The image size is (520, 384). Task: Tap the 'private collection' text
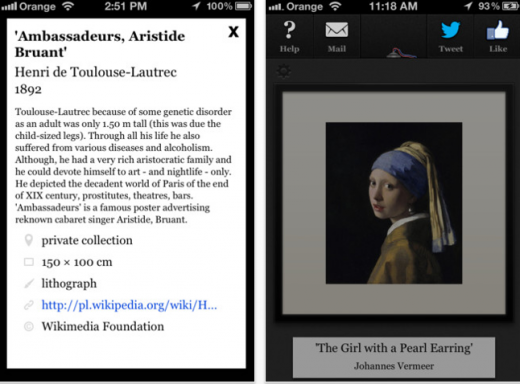tap(87, 240)
